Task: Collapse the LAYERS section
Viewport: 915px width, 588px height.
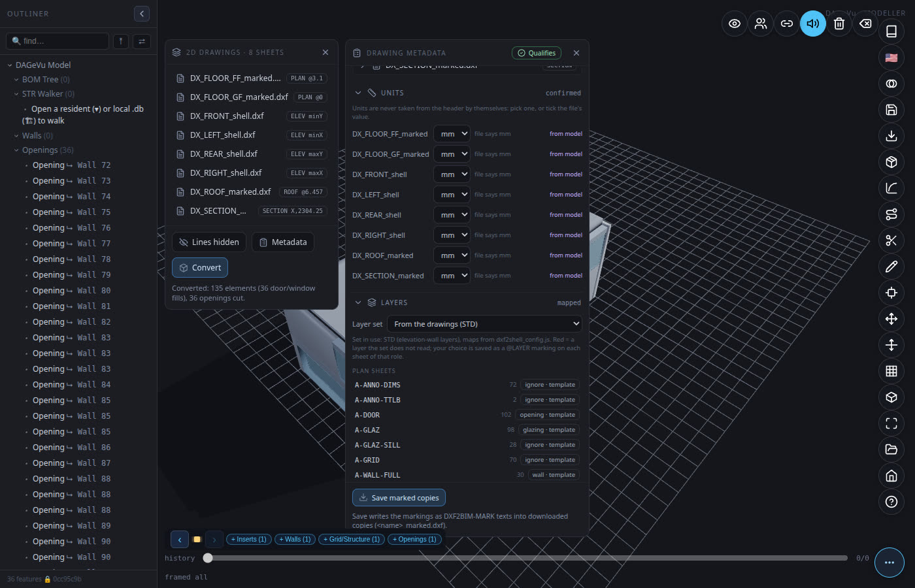Action: [358, 302]
